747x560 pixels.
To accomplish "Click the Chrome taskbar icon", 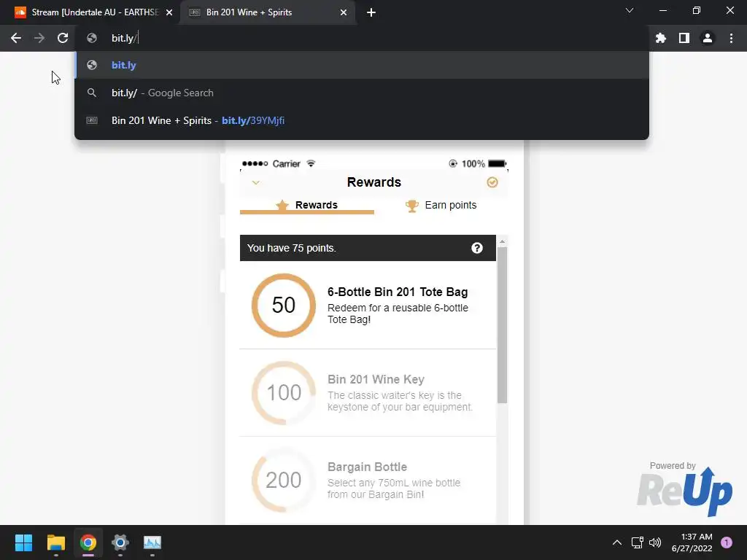I will point(88,542).
